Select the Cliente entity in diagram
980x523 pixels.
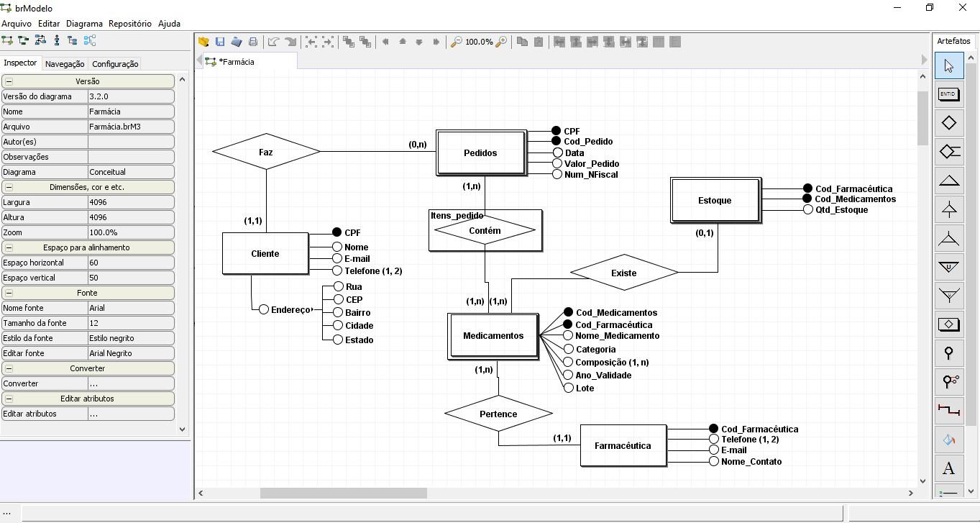coord(265,253)
